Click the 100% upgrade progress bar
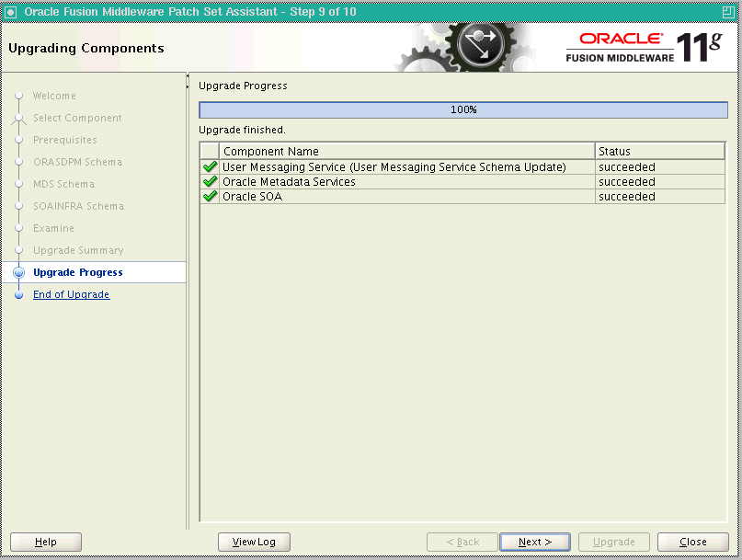 pyautogui.click(x=463, y=109)
